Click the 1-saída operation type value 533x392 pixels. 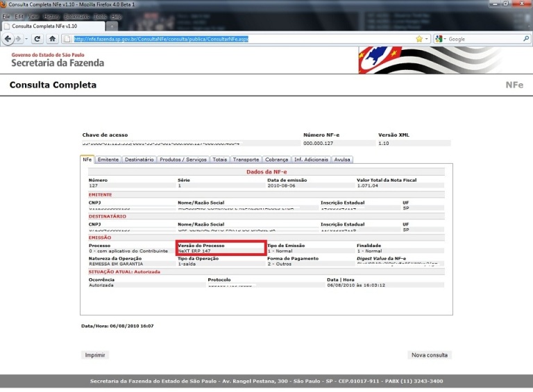pyautogui.click(x=187, y=264)
